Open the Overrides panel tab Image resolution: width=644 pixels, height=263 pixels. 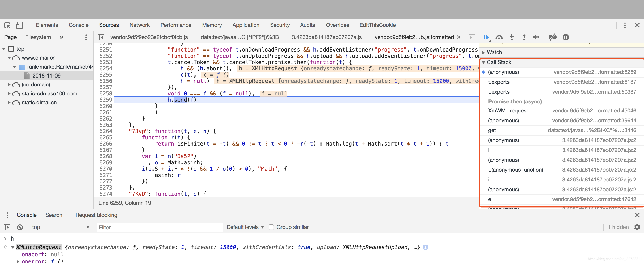click(337, 25)
